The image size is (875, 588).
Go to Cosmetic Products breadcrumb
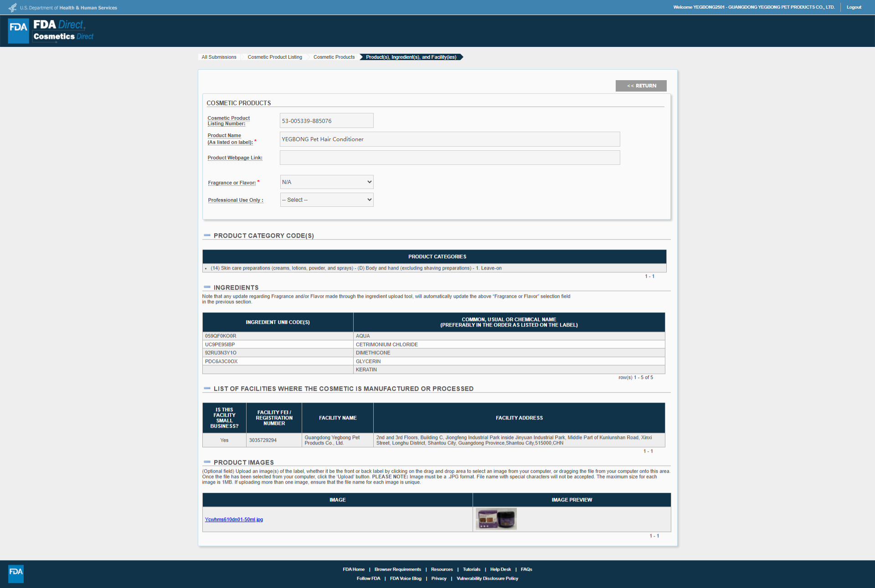click(334, 57)
